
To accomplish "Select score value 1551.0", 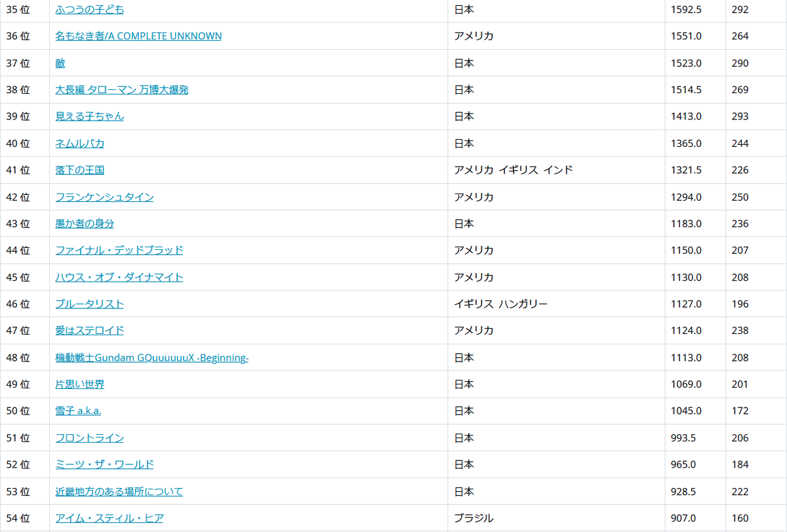I will point(686,36).
